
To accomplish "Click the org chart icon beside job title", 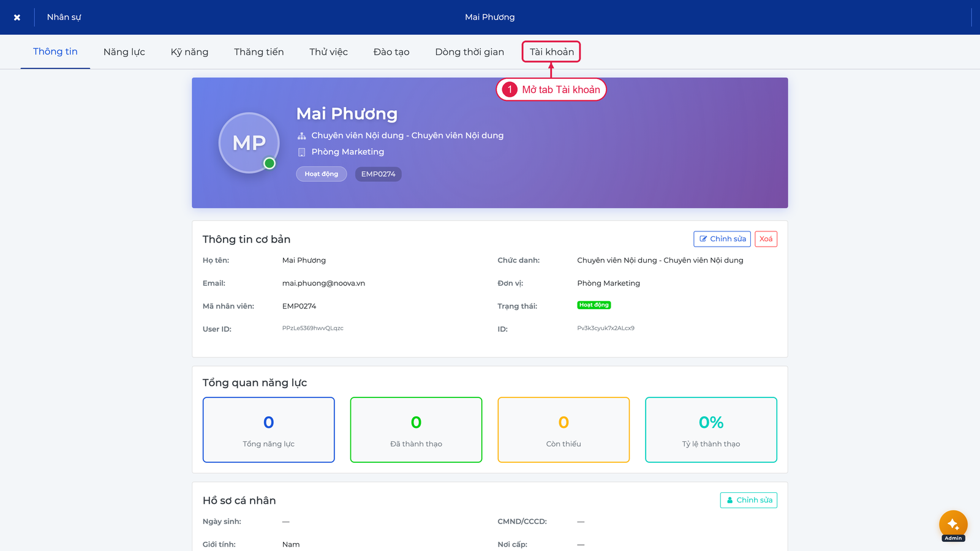I will pos(301,136).
